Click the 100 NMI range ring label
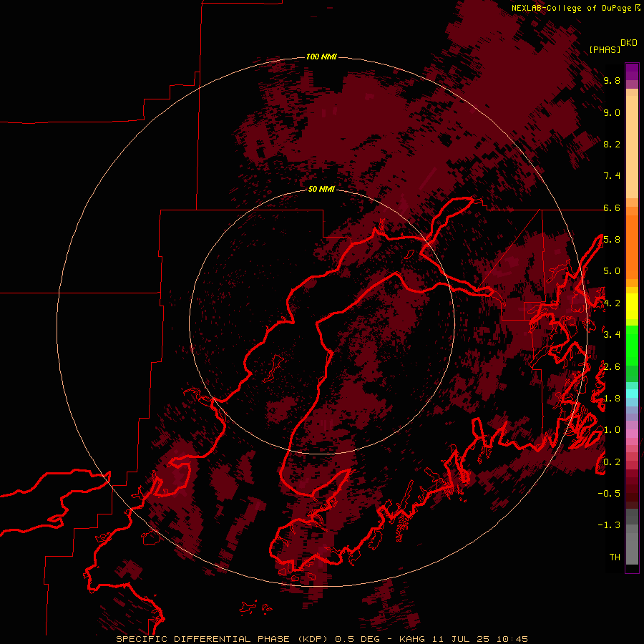Viewport: 644px width, 644px height. click(321, 57)
